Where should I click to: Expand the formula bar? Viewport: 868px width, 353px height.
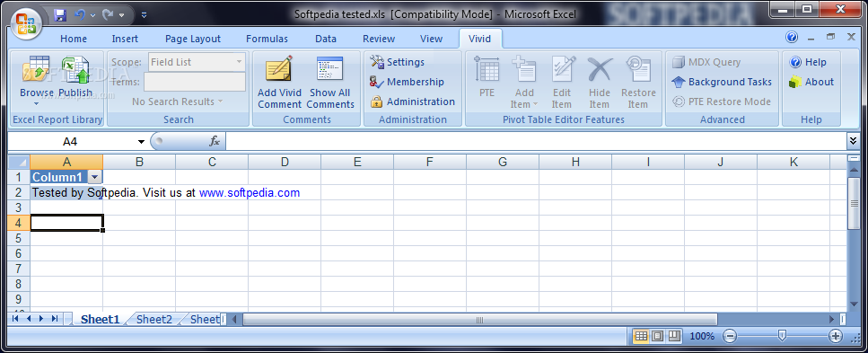point(853,141)
